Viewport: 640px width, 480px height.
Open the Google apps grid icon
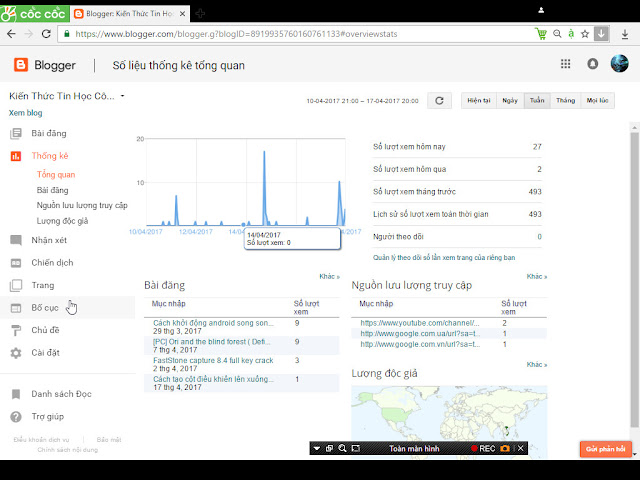pos(565,64)
